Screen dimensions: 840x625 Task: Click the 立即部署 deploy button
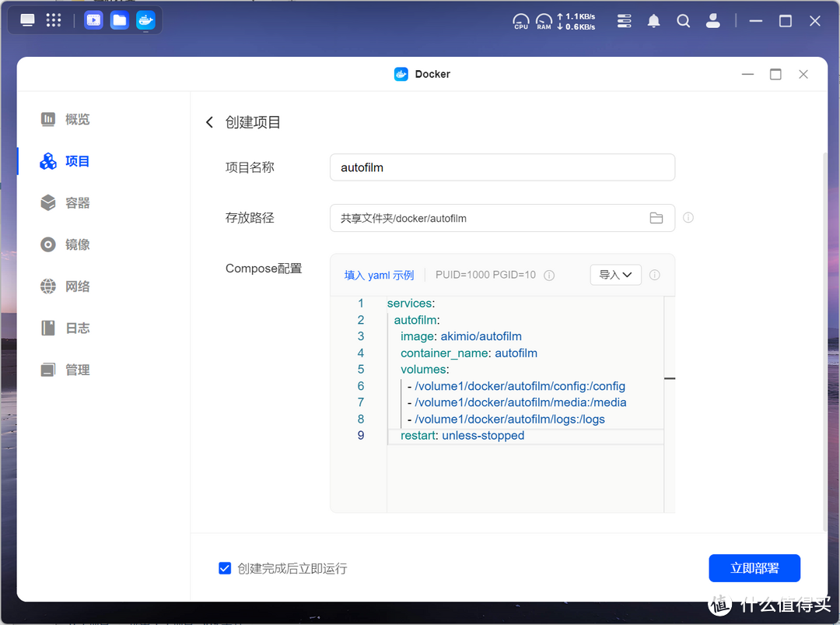click(754, 568)
